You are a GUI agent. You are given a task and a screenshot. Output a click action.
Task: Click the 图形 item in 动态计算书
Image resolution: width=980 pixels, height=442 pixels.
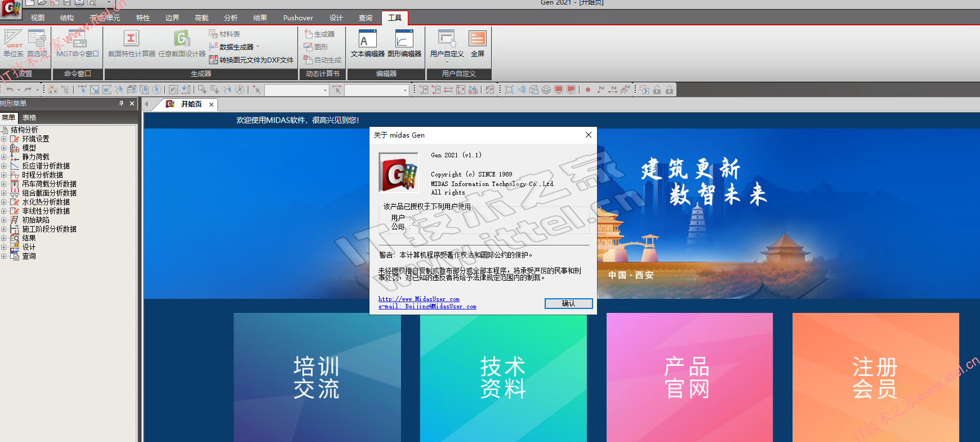(x=316, y=47)
